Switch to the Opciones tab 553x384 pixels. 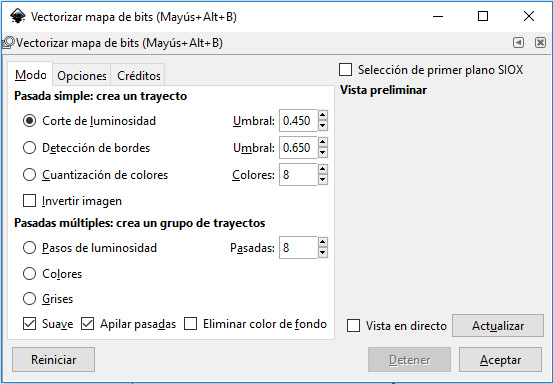click(x=82, y=75)
